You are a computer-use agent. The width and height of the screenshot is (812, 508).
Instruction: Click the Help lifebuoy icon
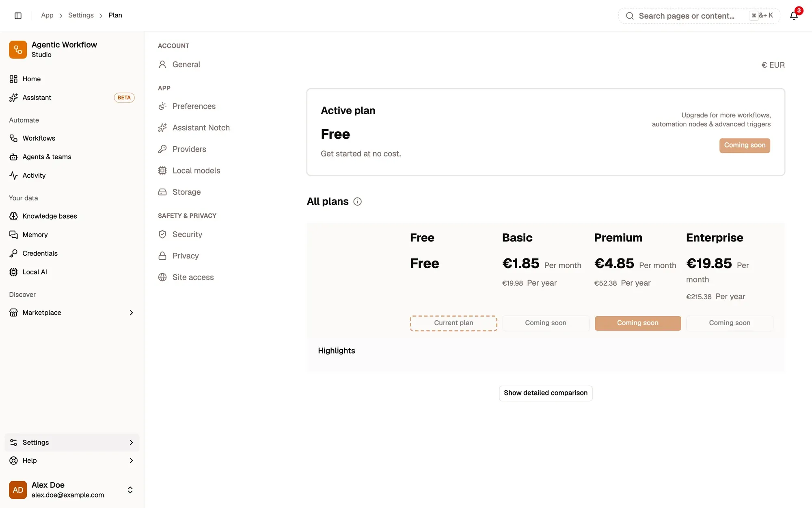[x=13, y=460]
